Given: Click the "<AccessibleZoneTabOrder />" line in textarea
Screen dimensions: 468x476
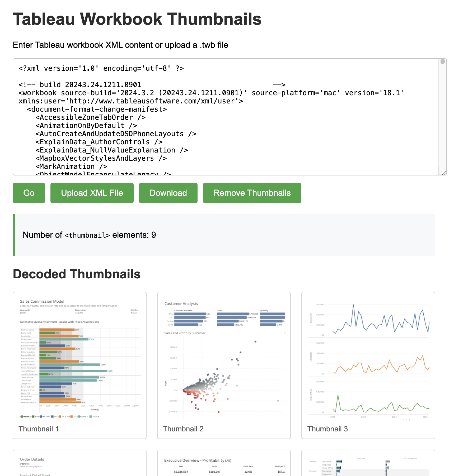Looking at the screenshot, I should [x=91, y=117].
